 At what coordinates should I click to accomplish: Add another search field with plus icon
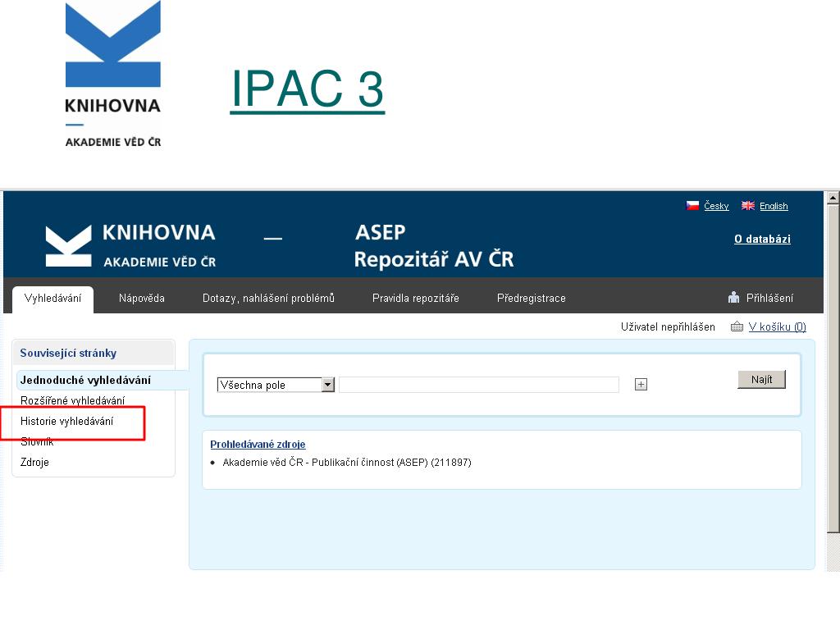coord(641,384)
